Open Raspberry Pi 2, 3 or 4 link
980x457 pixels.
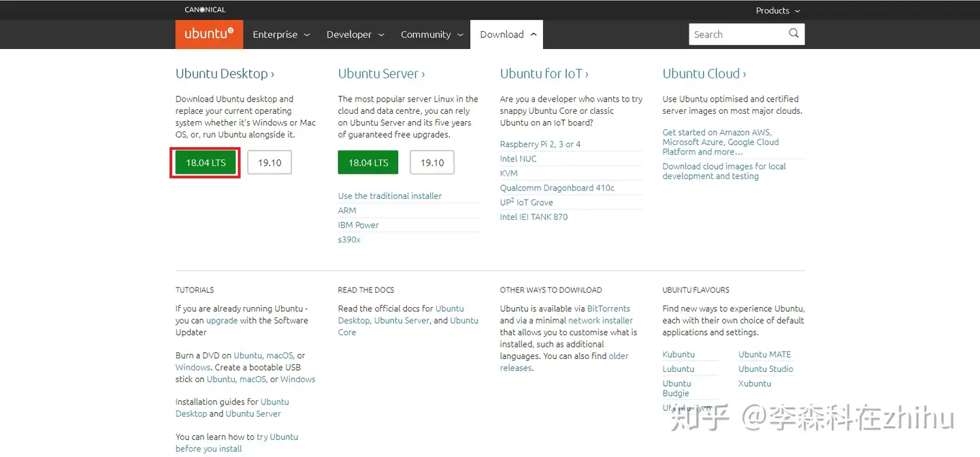click(x=540, y=144)
